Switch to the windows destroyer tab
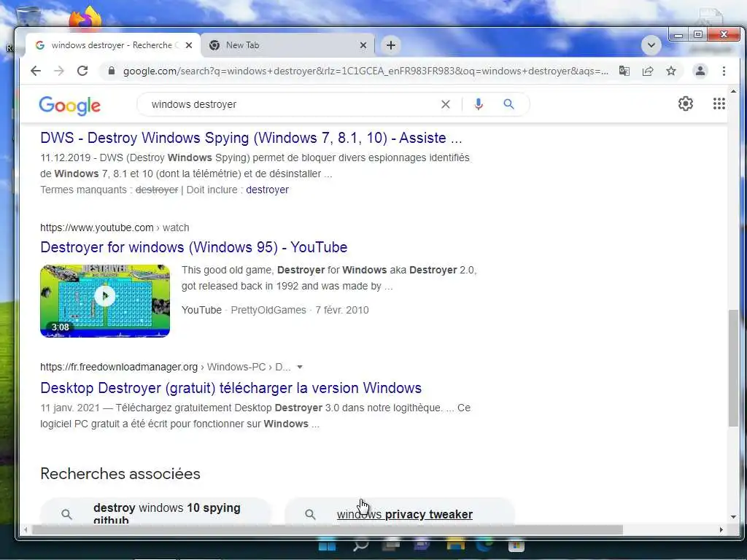The height and width of the screenshot is (560, 747). (x=112, y=45)
